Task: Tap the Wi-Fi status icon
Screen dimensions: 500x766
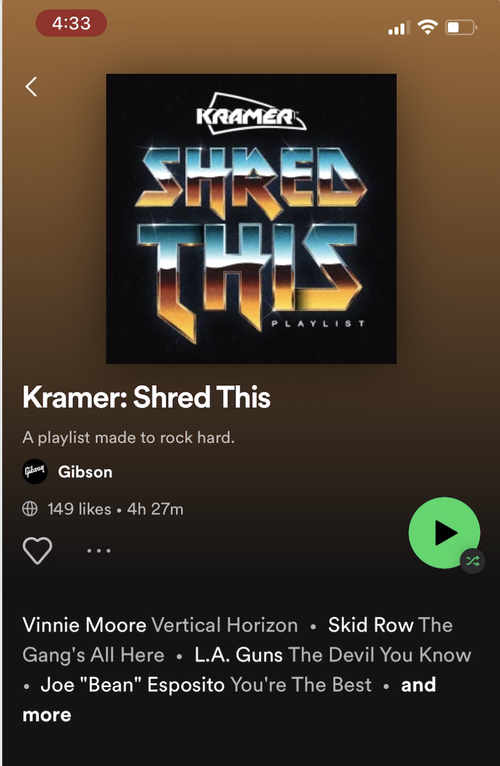Action: (x=427, y=27)
